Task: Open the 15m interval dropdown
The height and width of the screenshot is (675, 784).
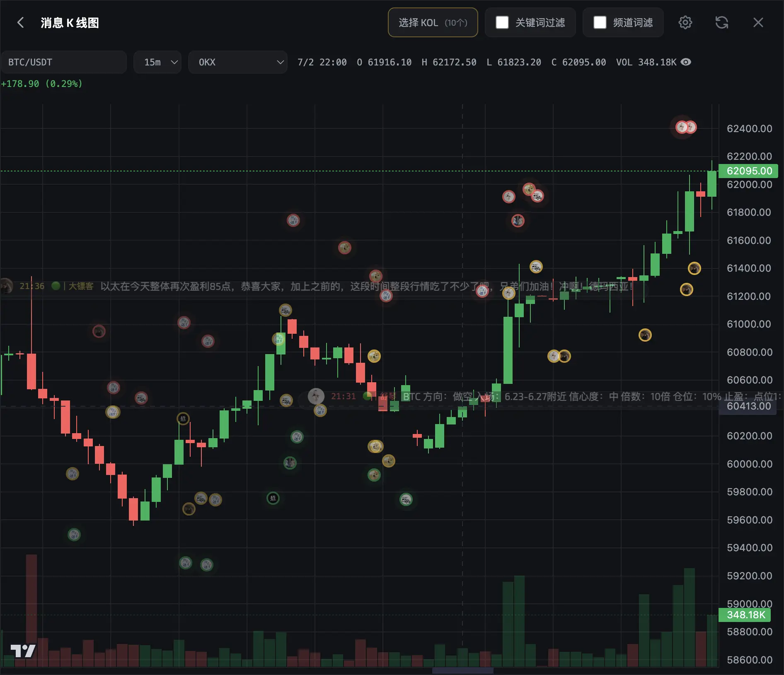Action: [x=157, y=62]
